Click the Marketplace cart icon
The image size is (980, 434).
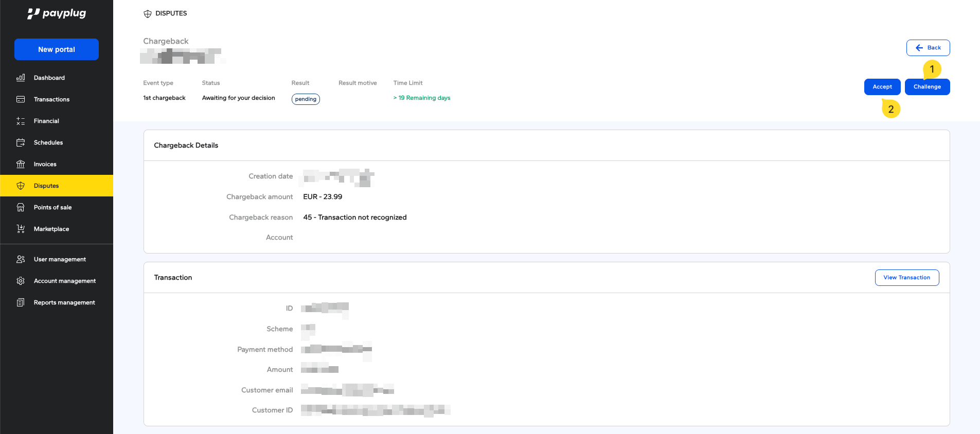[21, 229]
